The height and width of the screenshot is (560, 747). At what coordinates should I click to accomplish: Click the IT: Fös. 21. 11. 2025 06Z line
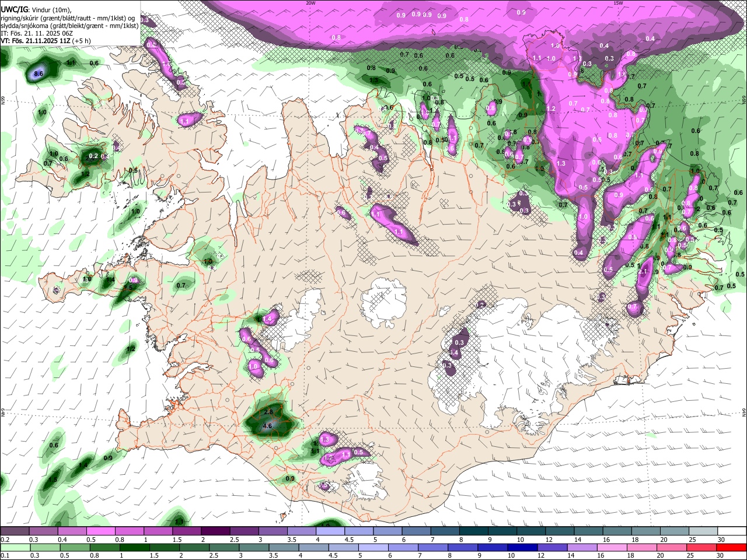[36, 34]
